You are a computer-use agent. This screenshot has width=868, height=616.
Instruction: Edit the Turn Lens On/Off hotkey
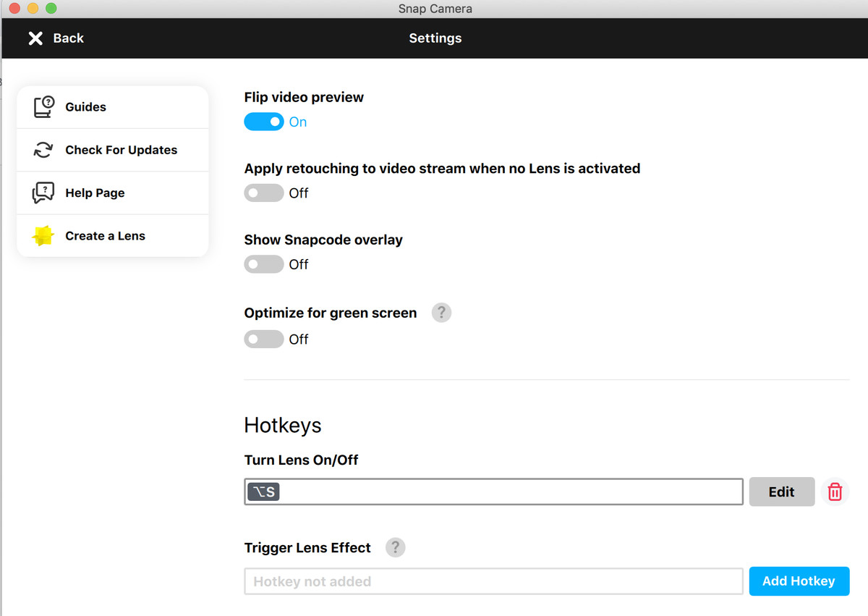pyautogui.click(x=782, y=491)
